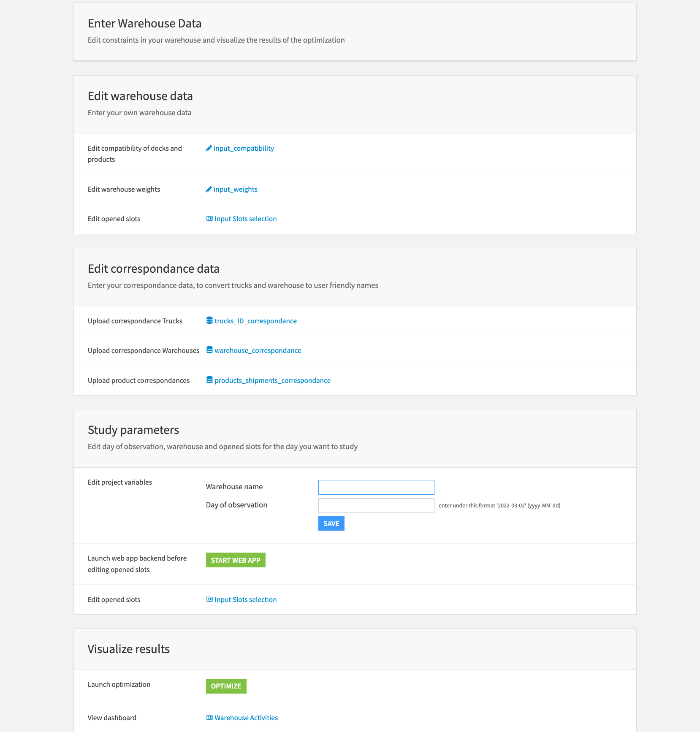Click the 'Launch web app backend' label

(137, 564)
